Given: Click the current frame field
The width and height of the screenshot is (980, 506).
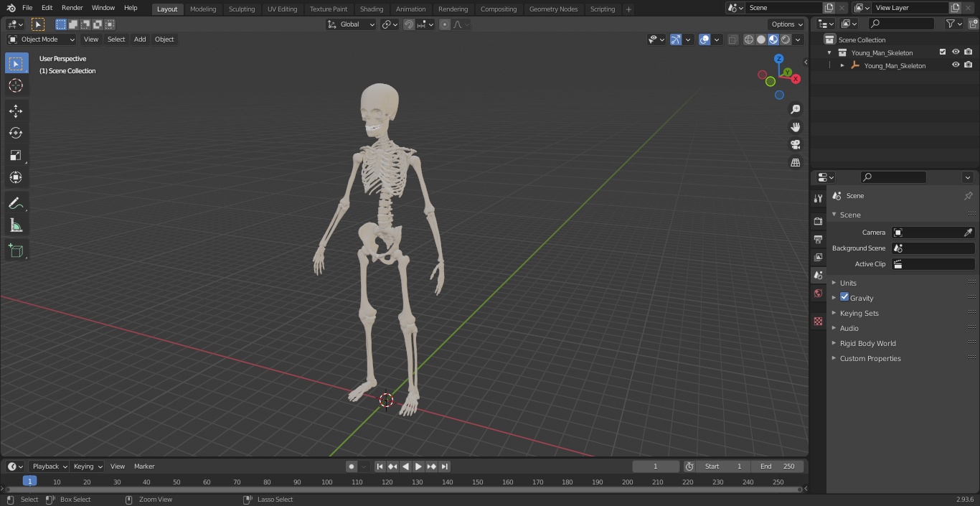Looking at the screenshot, I should coord(656,467).
